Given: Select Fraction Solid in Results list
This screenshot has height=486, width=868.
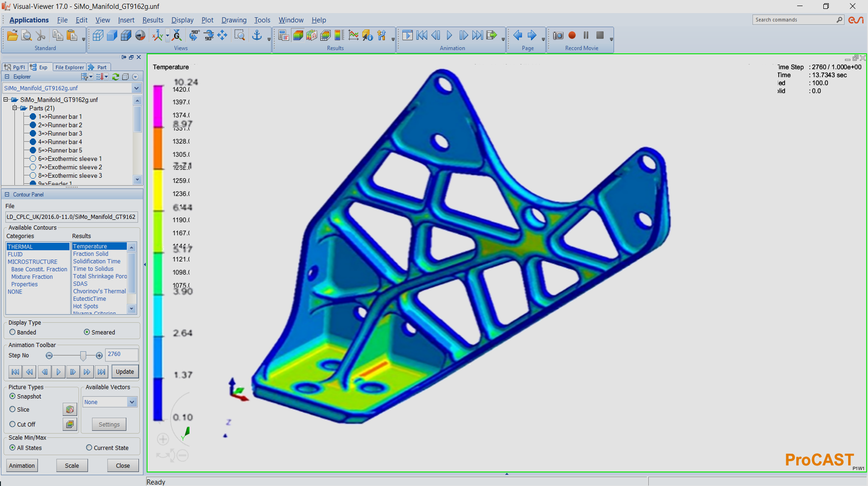Looking at the screenshot, I should [x=91, y=254].
